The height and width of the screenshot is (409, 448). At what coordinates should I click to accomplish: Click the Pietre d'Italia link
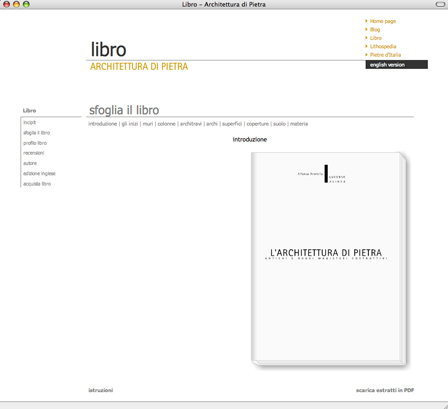tap(385, 55)
